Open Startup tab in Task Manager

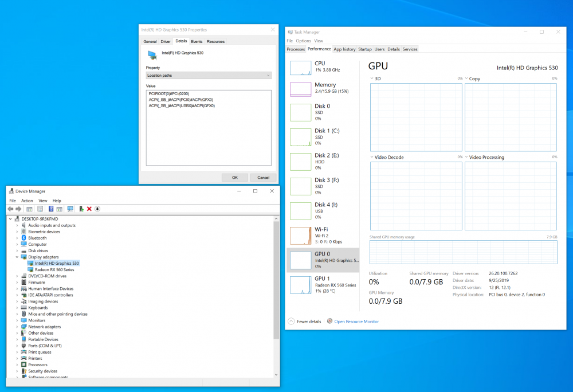click(x=364, y=49)
